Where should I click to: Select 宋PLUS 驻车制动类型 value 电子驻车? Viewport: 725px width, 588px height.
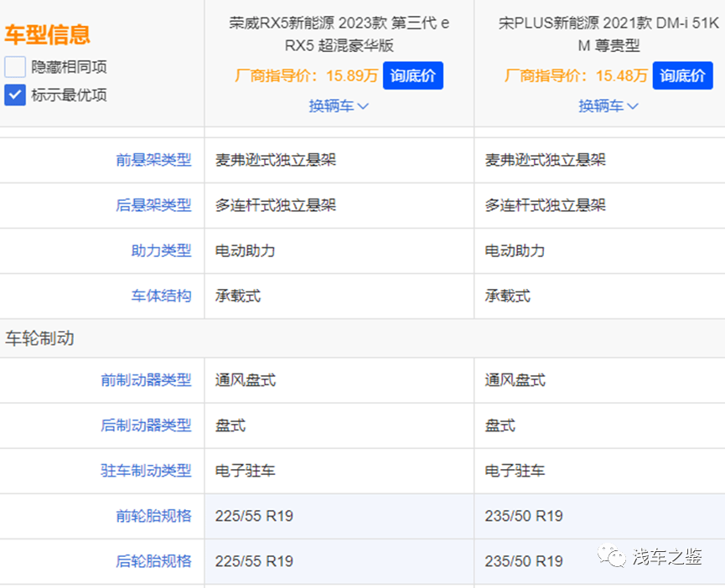(515, 471)
